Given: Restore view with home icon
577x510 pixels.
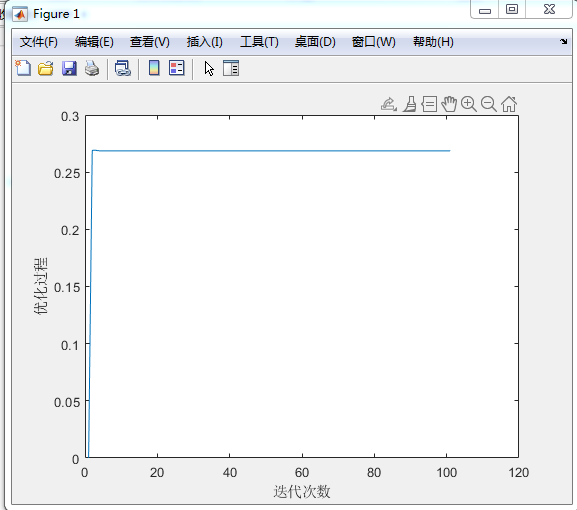Looking at the screenshot, I should pyautogui.click(x=509, y=104).
